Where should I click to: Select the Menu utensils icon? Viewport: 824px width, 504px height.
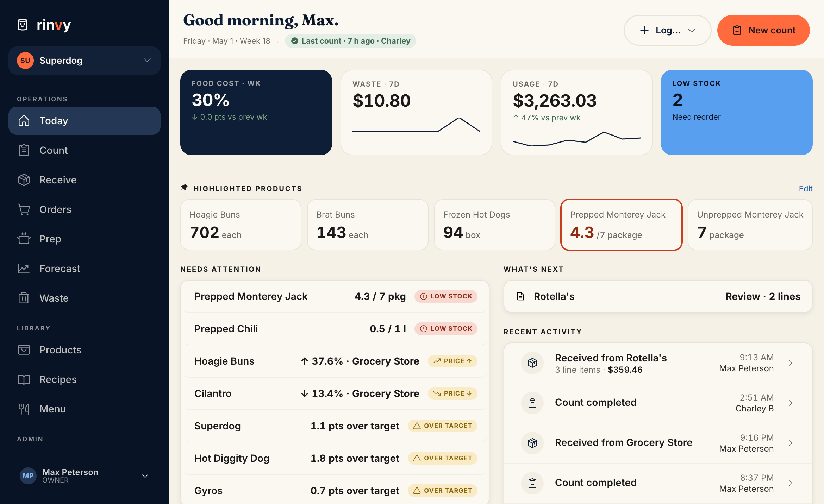[24, 409]
